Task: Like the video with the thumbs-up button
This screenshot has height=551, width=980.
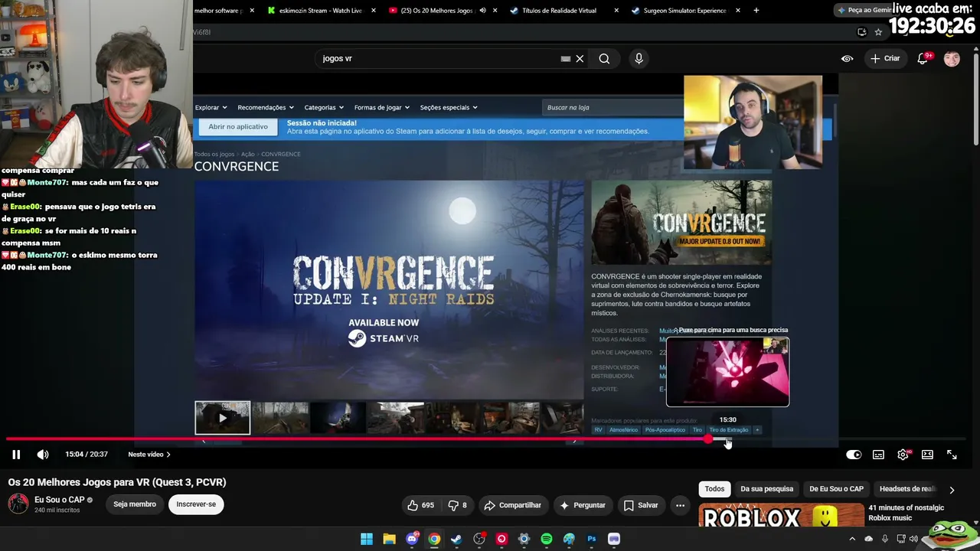Action: coord(420,505)
